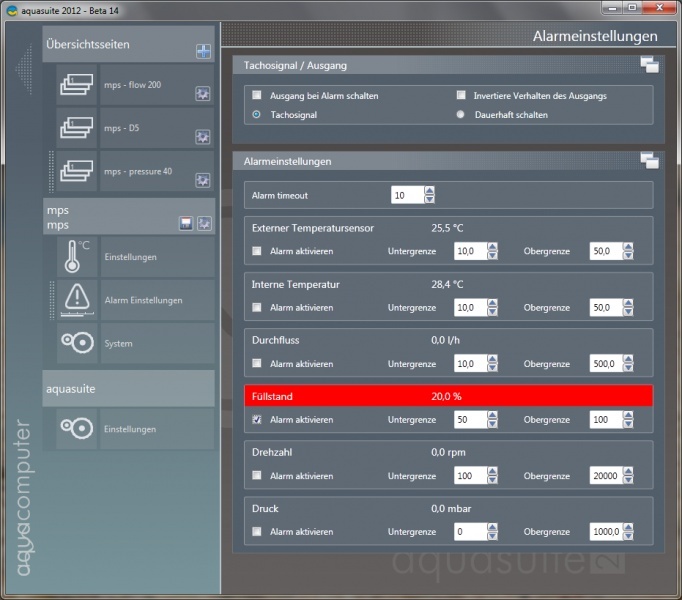Activate alarm for Druck
The height and width of the screenshot is (600, 682).
pyautogui.click(x=257, y=532)
